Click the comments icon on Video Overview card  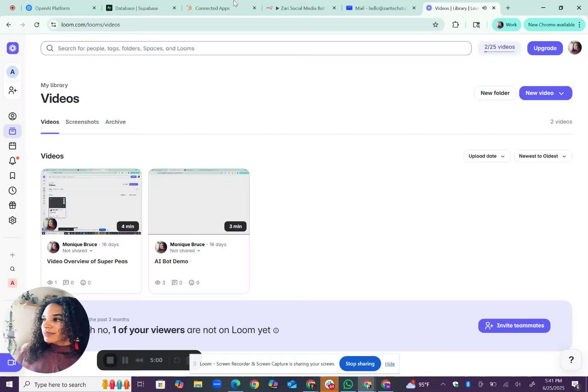66,283
